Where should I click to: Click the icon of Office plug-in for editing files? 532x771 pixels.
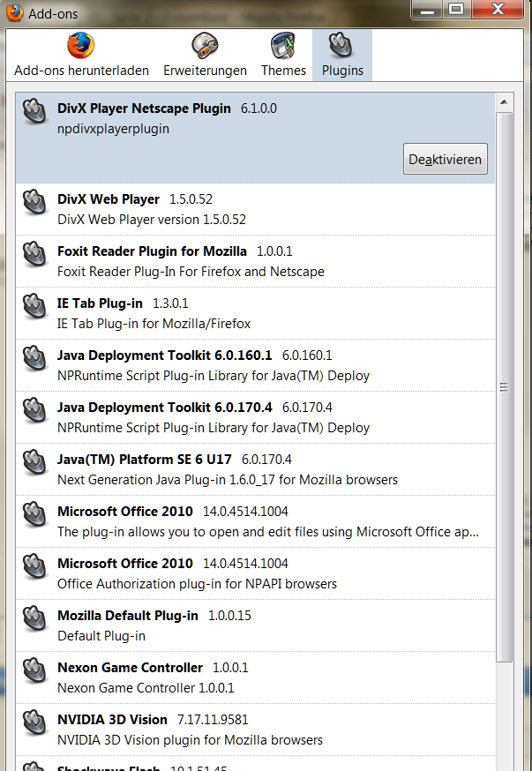[x=34, y=514]
